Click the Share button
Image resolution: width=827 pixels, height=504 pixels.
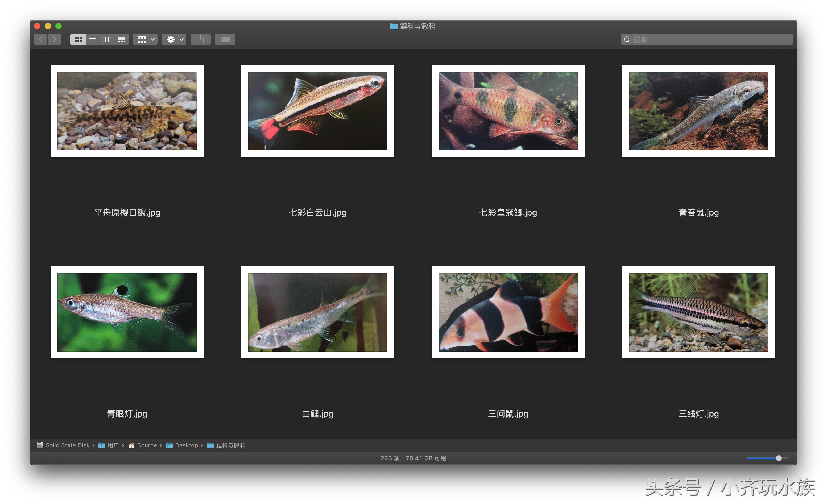tap(201, 39)
